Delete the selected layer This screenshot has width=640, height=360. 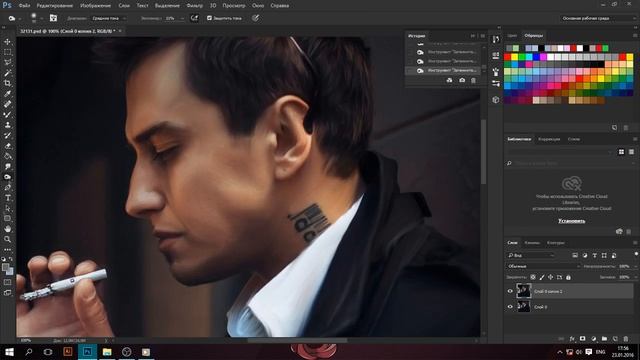click(x=626, y=339)
